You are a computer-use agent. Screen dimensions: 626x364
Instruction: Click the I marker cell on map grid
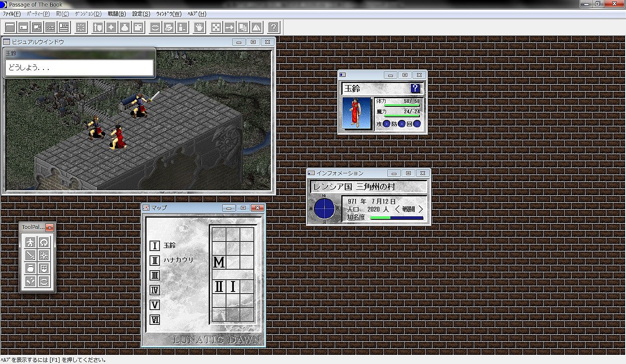click(233, 287)
